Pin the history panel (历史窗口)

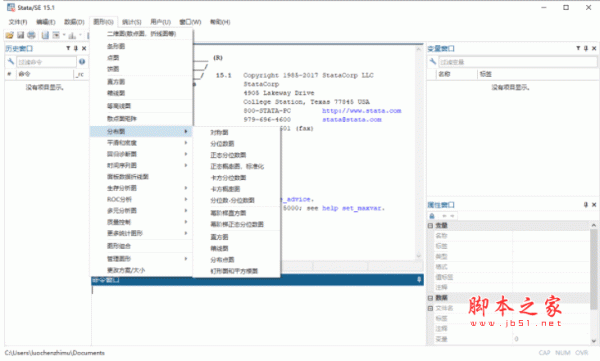[x=76, y=48]
